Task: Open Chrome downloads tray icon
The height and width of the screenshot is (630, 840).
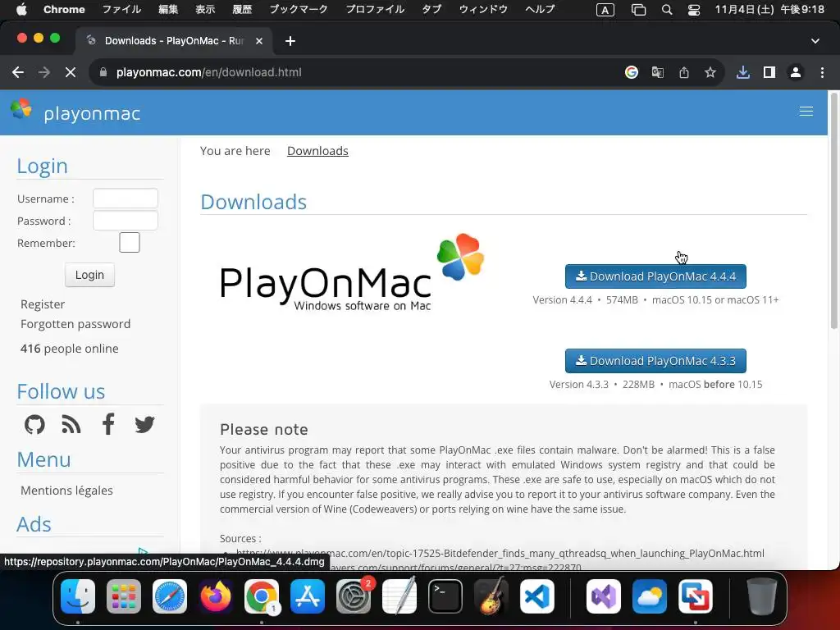Action: [743, 72]
